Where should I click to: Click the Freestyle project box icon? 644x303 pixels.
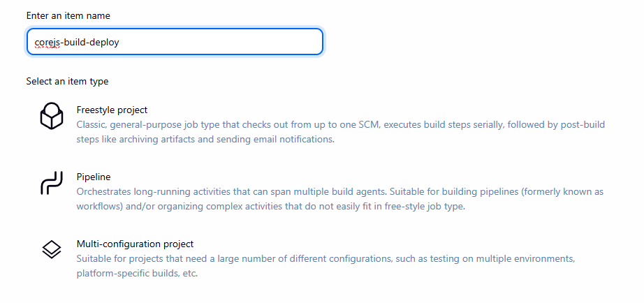(52, 116)
